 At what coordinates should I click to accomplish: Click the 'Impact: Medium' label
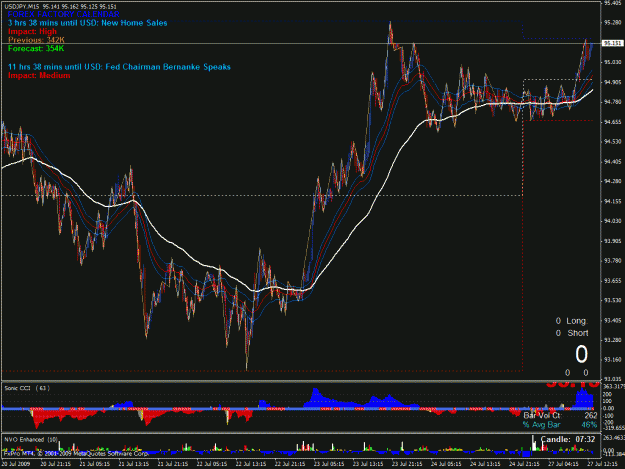point(39,75)
